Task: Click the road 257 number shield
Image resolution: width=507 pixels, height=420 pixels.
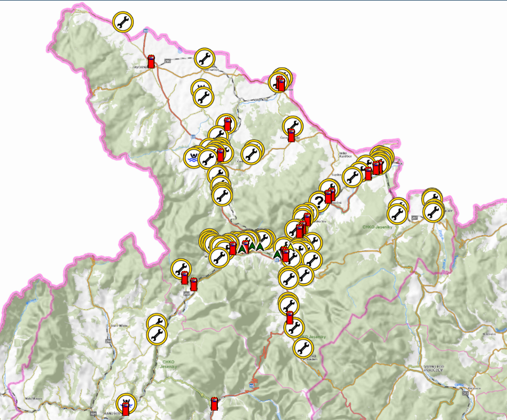Action: coord(415,218)
